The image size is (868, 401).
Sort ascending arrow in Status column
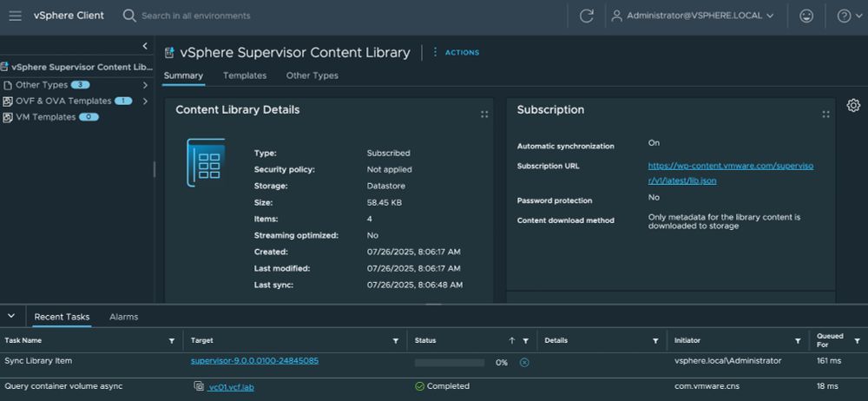click(x=512, y=340)
